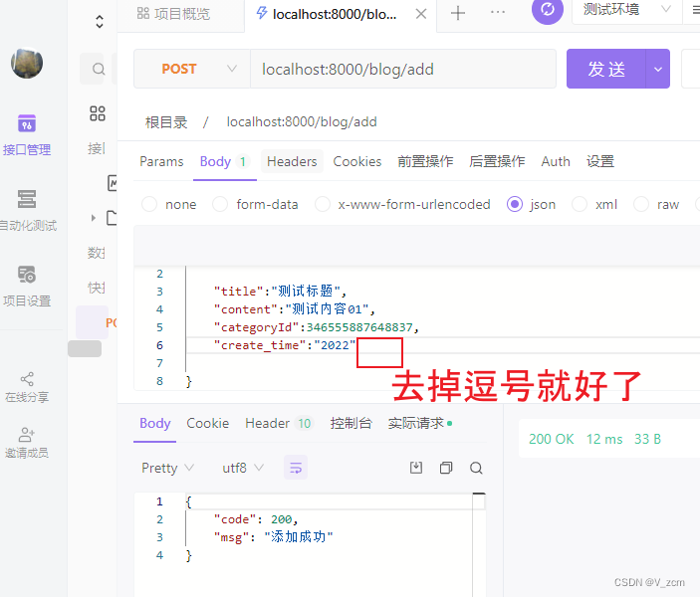
Task: Open the POST method dropdown
Action: tap(192, 69)
